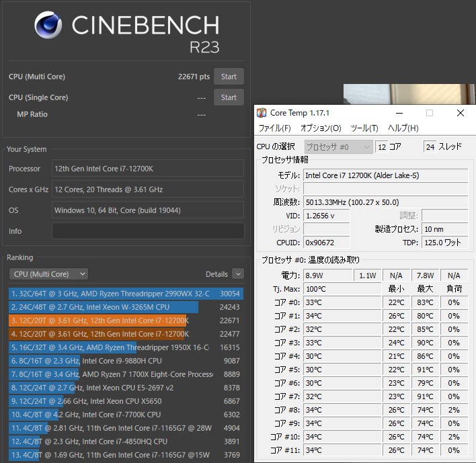Open the CPU (Multi Core) ranking dropdown
476x463 pixels.
click(48, 274)
